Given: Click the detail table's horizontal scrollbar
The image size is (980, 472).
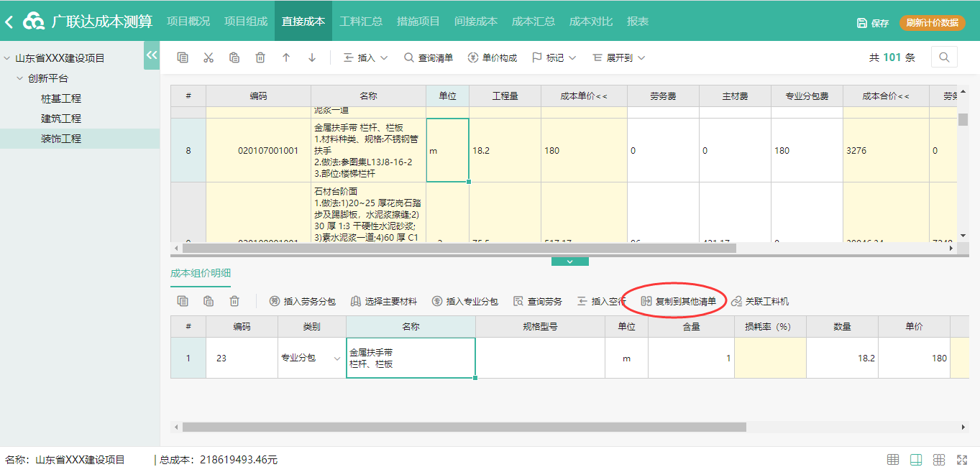Looking at the screenshot, I should tap(464, 427).
